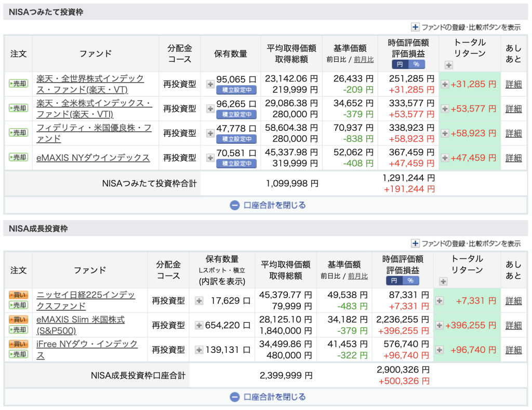Show fund registration and compare buttons in つみたて
Screen dimensions: 532x410
pos(465,27)
